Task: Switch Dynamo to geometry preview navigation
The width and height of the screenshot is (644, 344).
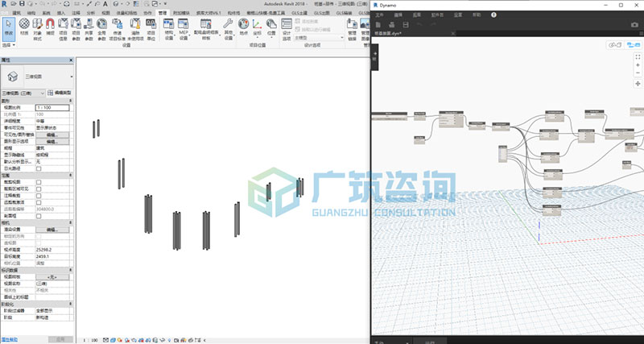Action: (x=614, y=45)
